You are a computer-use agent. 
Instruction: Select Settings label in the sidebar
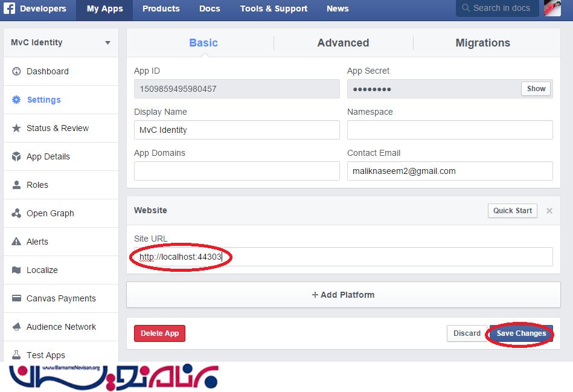[44, 100]
